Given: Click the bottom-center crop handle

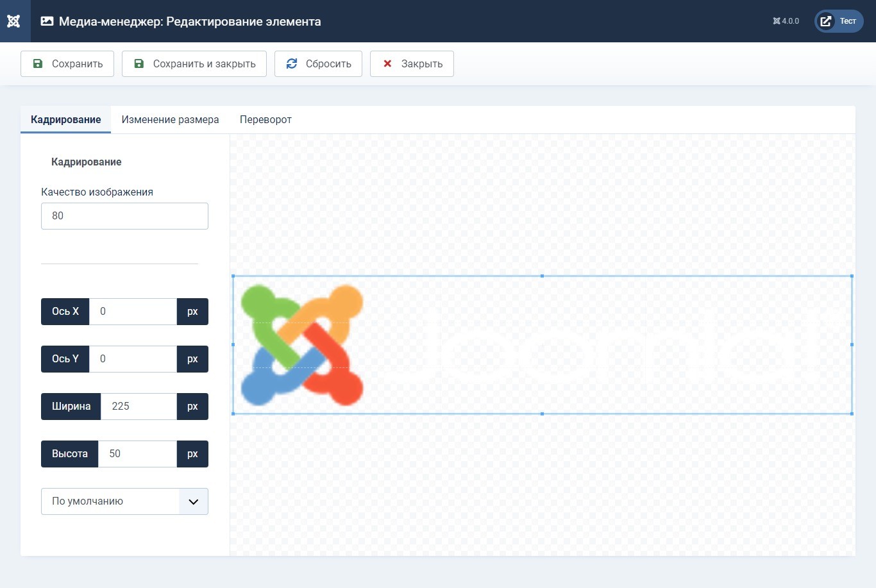Looking at the screenshot, I should click(x=542, y=414).
